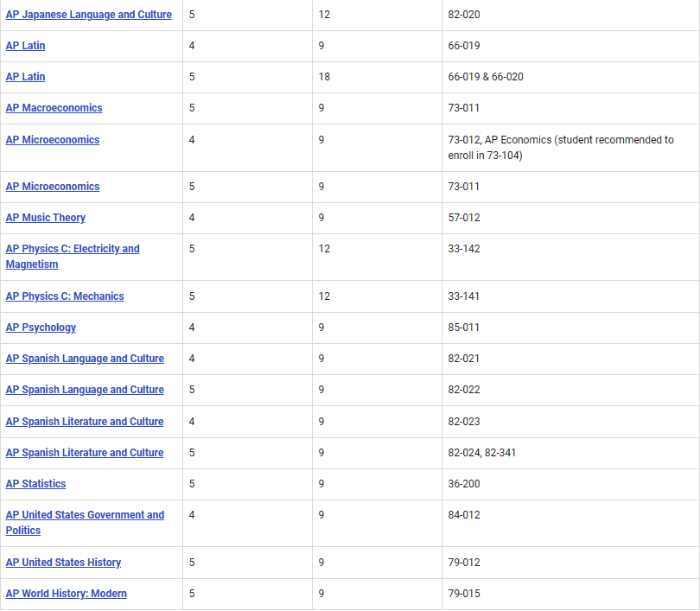Viewport: 700px width, 611px height.
Task: Open the AP Statistics link
Action: [35, 484]
